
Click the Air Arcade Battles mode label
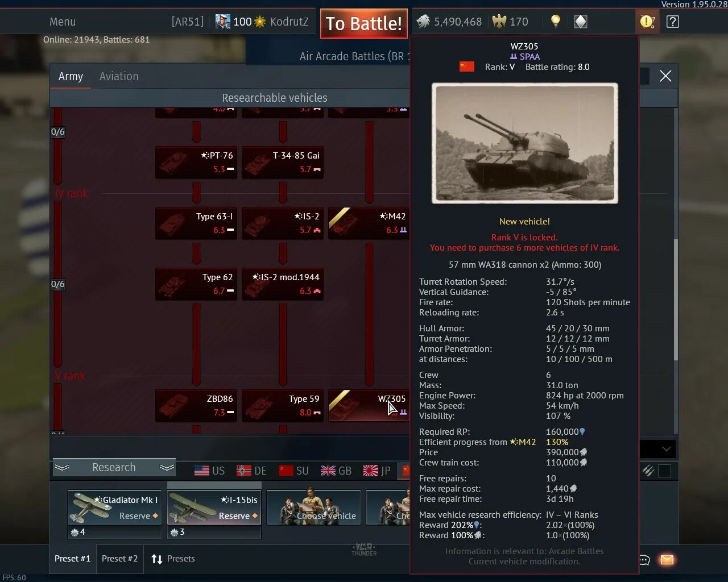click(x=354, y=56)
